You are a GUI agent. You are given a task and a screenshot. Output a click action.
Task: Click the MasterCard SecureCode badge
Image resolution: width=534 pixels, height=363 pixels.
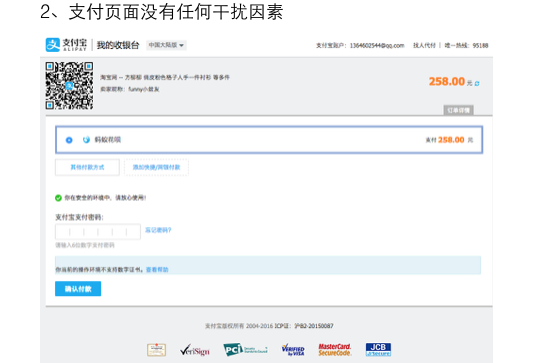pos(334,350)
